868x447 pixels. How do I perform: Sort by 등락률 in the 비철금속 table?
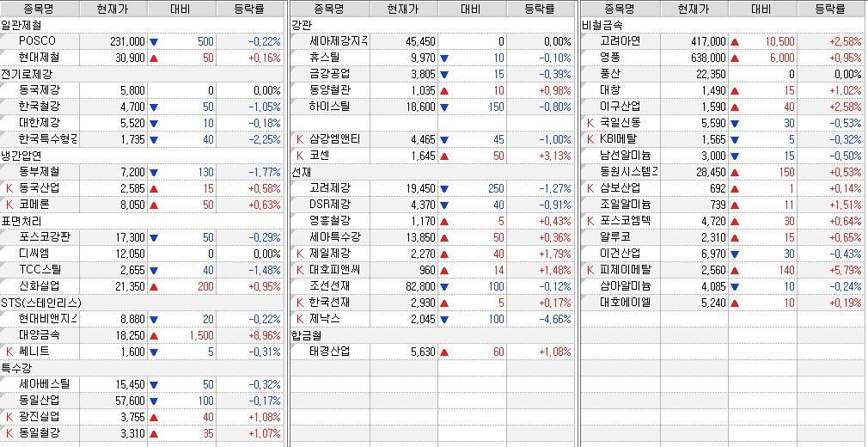click(830, 9)
